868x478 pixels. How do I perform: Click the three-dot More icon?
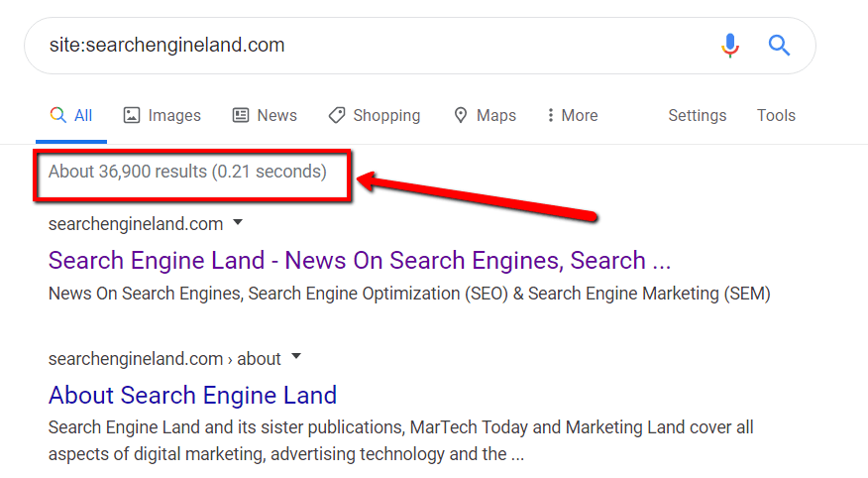[x=550, y=115]
